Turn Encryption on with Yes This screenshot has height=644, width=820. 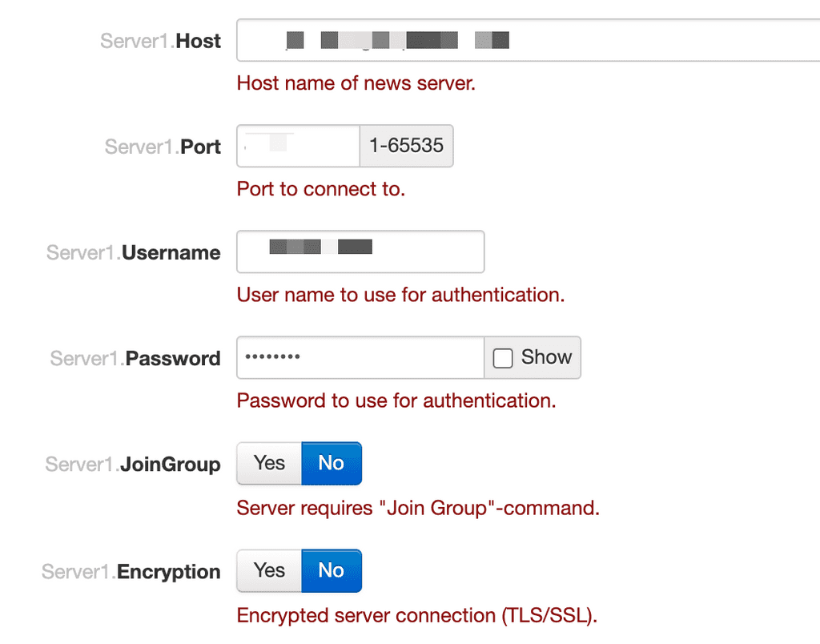(269, 570)
